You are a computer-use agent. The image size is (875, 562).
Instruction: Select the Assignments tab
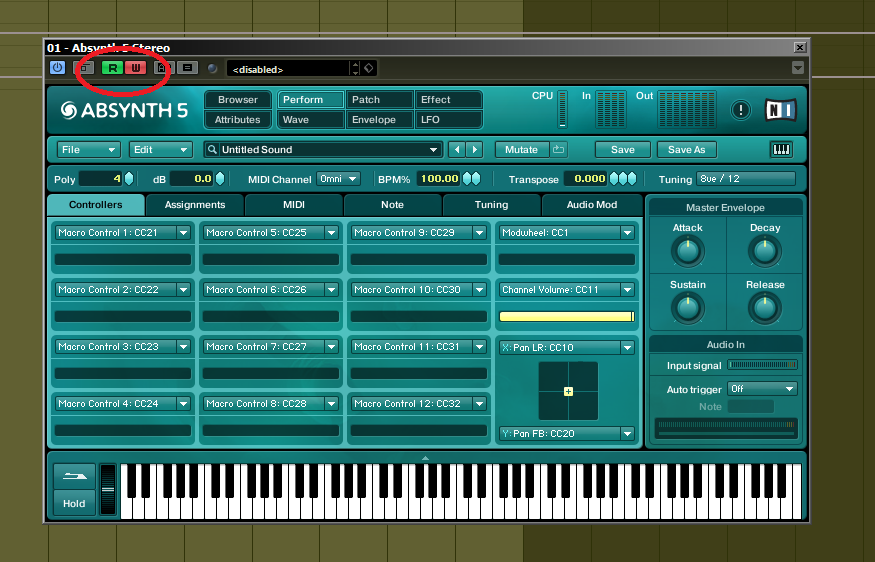(x=195, y=205)
